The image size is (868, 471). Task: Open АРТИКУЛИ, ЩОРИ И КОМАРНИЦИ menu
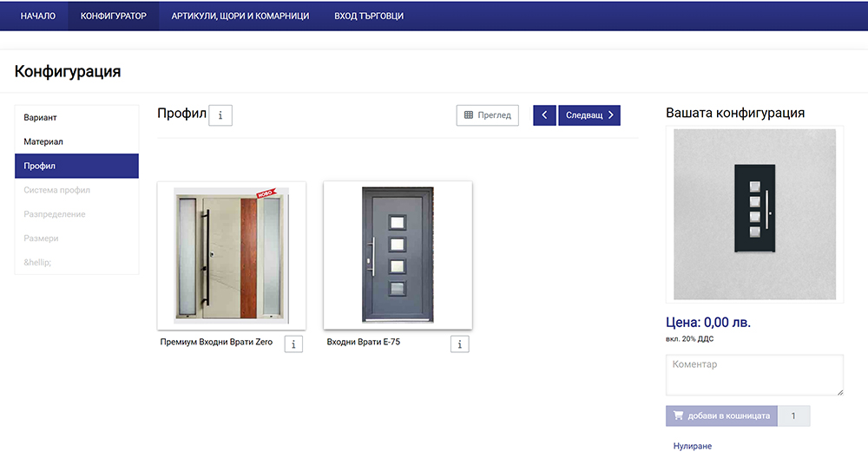pyautogui.click(x=240, y=16)
